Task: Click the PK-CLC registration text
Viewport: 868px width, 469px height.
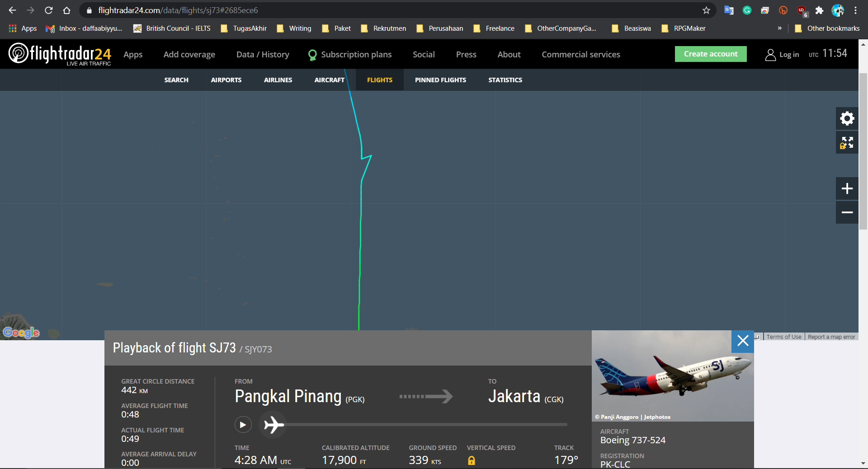Action: click(x=615, y=464)
